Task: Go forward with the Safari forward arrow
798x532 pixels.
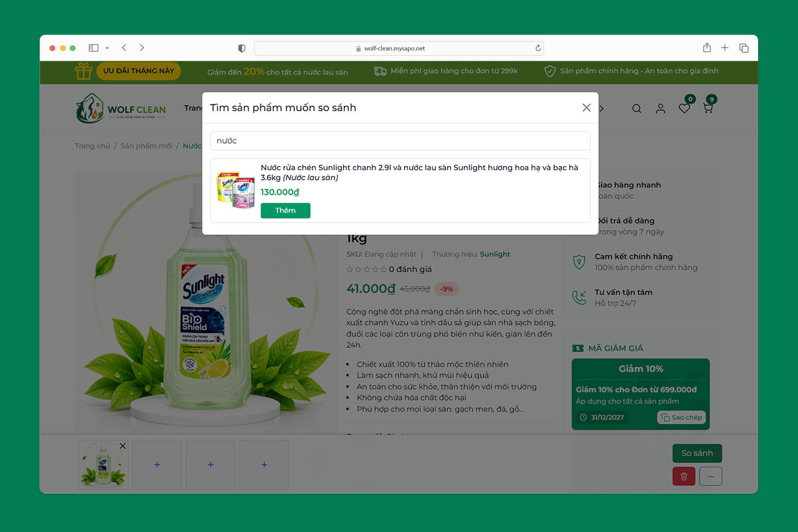Action: [142, 48]
